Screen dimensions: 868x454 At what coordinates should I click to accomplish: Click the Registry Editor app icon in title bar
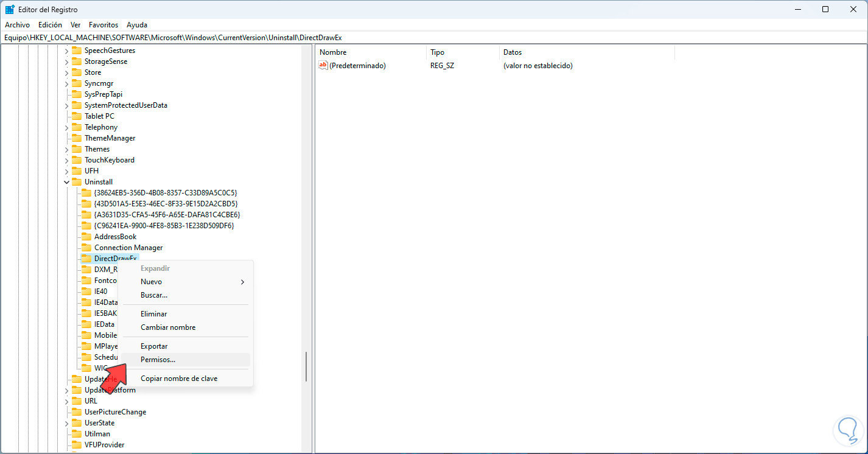(10, 9)
